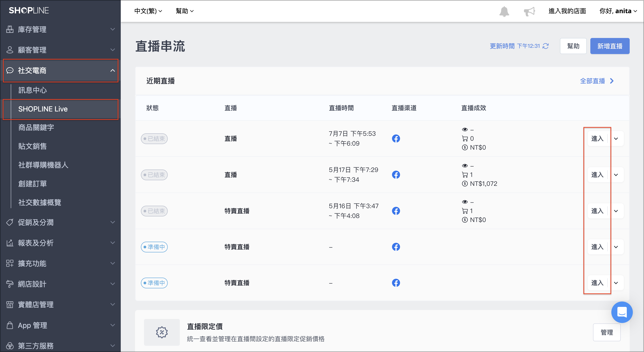Image resolution: width=644 pixels, height=352 pixels.
Task: Open the chat support bubble
Action: (622, 312)
